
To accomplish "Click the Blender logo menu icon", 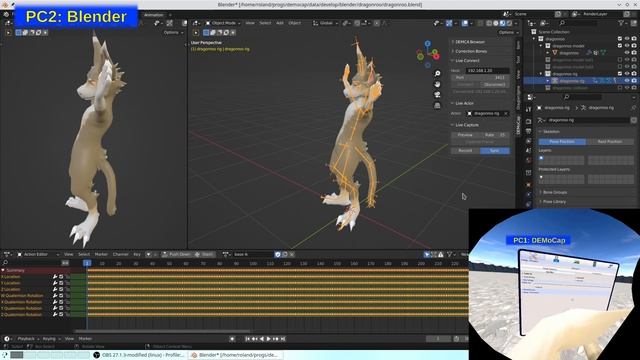I will [x=6, y=14].
